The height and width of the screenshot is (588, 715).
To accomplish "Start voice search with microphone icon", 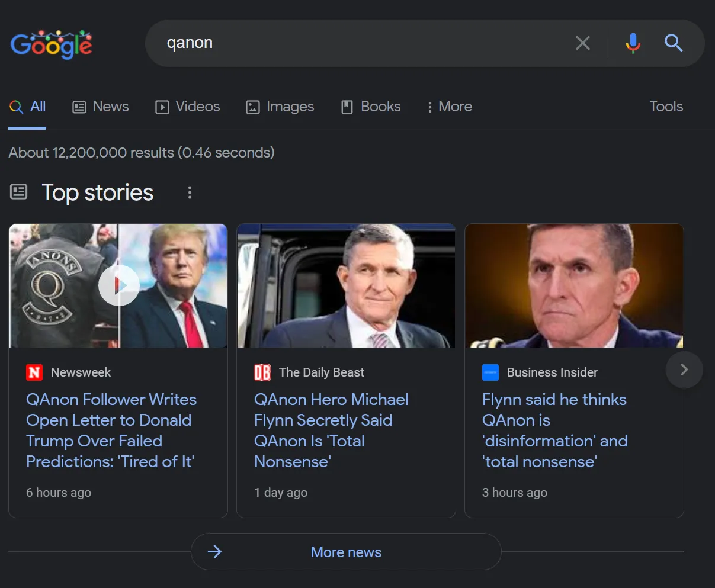I will pyautogui.click(x=633, y=43).
